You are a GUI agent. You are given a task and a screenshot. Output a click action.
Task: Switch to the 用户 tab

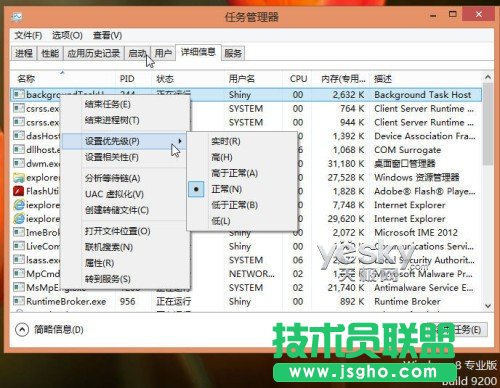tap(163, 53)
